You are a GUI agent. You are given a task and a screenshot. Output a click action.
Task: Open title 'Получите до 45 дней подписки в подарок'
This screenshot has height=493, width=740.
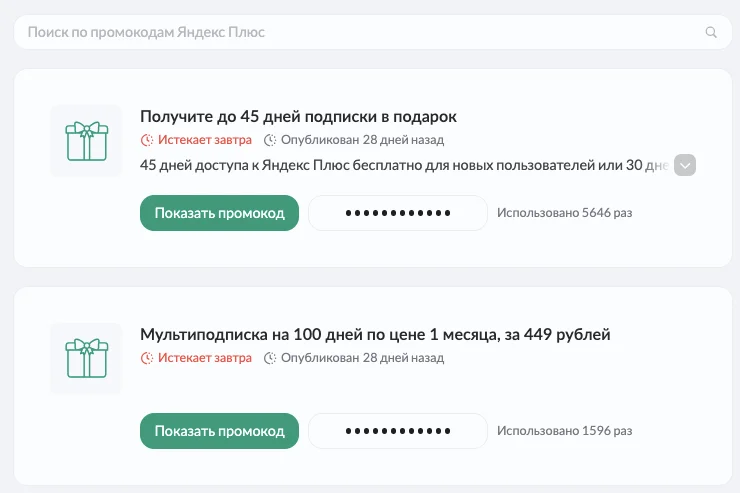coord(298,117)
